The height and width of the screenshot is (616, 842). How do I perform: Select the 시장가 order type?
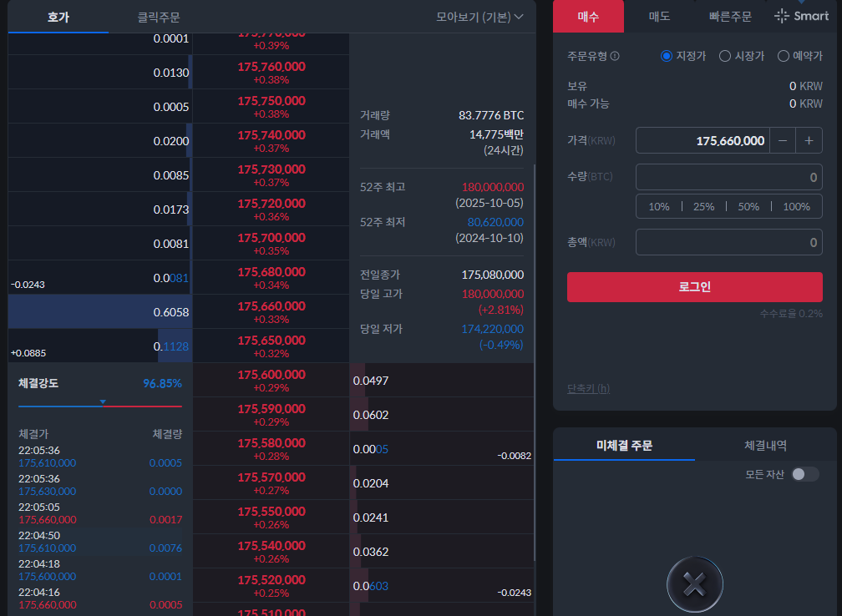[725, 56]
